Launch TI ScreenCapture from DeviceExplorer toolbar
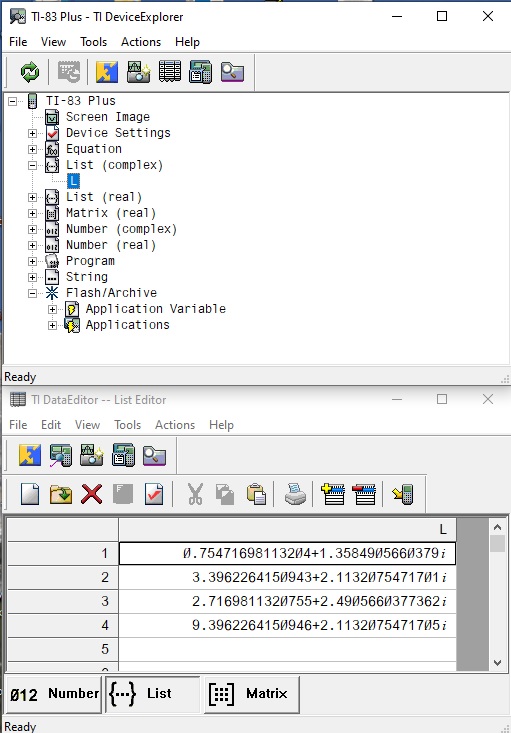 tap(138, 72)
